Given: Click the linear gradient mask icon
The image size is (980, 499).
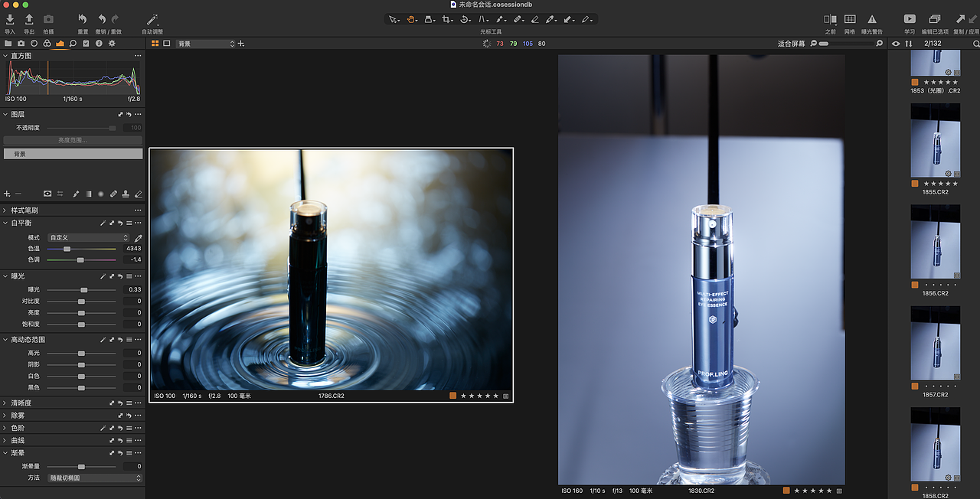Looking at the screenshot, I should pyautogui.click(x=88, y=194).
